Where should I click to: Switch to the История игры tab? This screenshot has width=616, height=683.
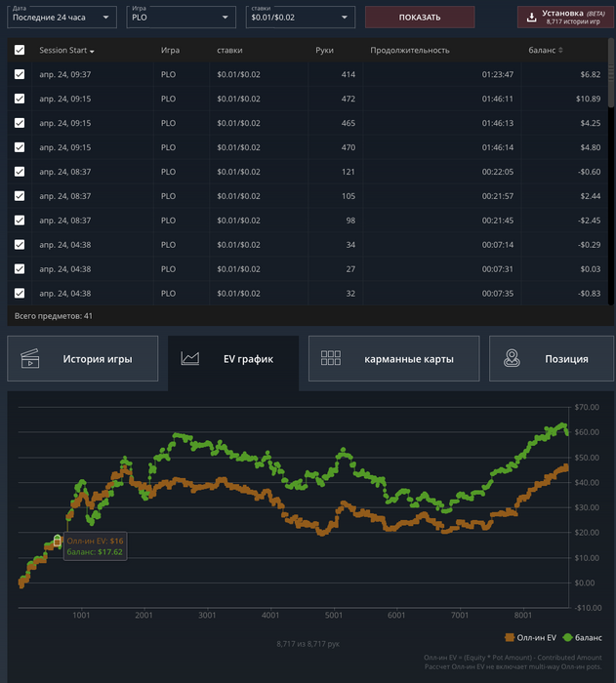(82, 358)
